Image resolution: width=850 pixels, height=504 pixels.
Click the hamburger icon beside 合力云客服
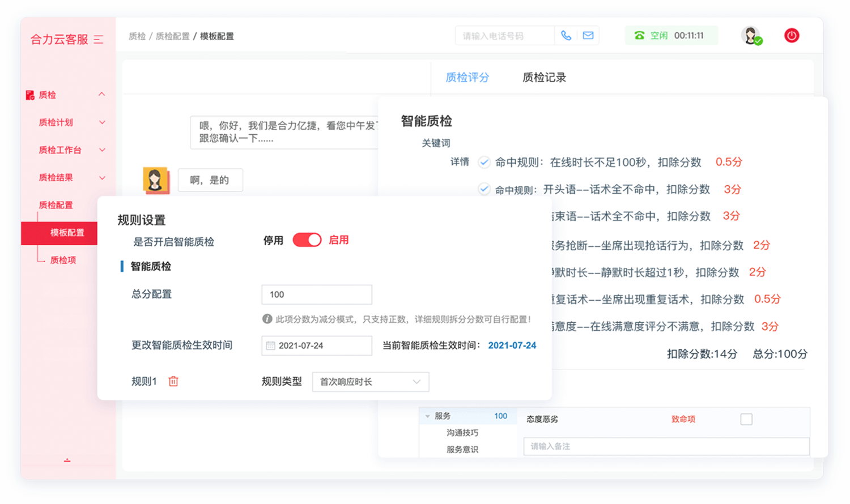[x=99, y=40]
